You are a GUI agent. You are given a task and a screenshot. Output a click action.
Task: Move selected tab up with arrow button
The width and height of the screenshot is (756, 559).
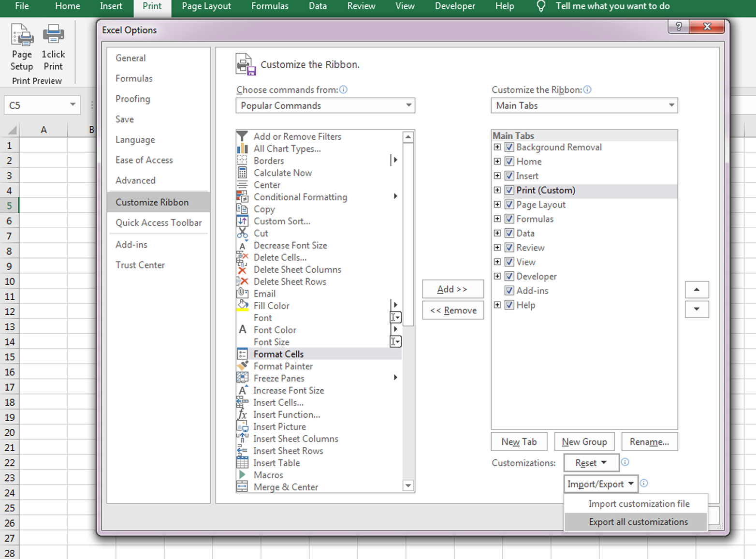697,290
